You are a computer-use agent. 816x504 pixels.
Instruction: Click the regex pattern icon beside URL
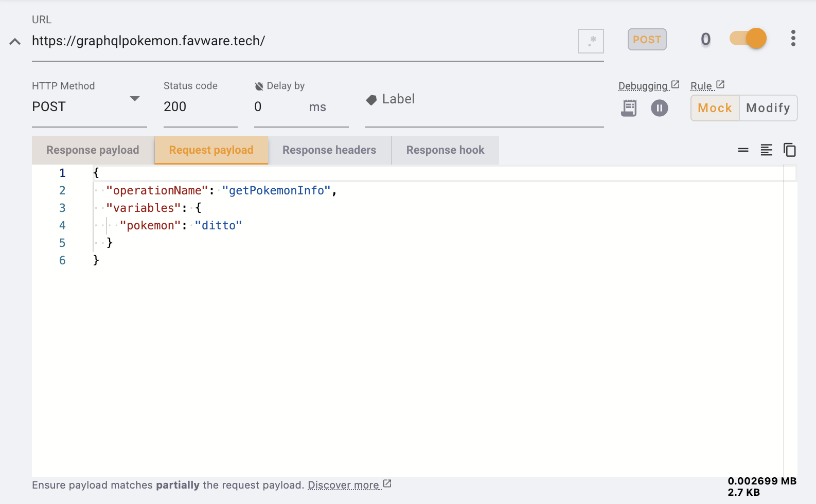pos(591,41)
